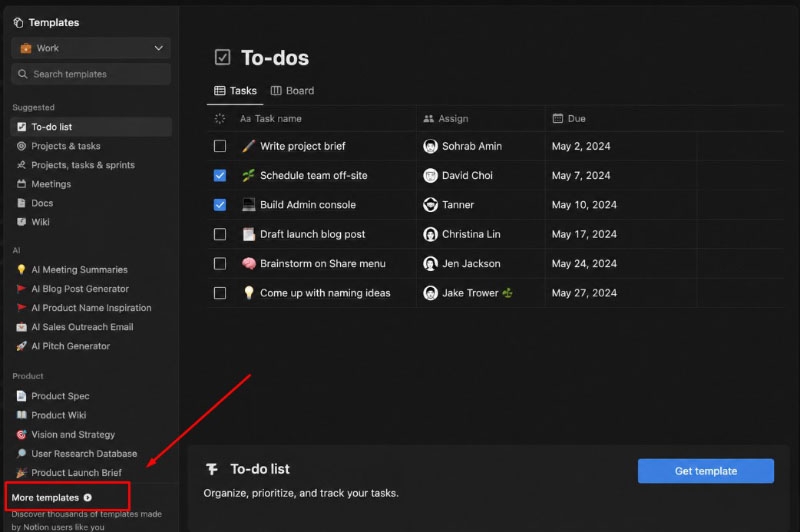This screenshot has width=800, height=532.
Task: Click the AI Blog Post Generator flag icon
Action: pyautogui.click(x=21, y=289)
